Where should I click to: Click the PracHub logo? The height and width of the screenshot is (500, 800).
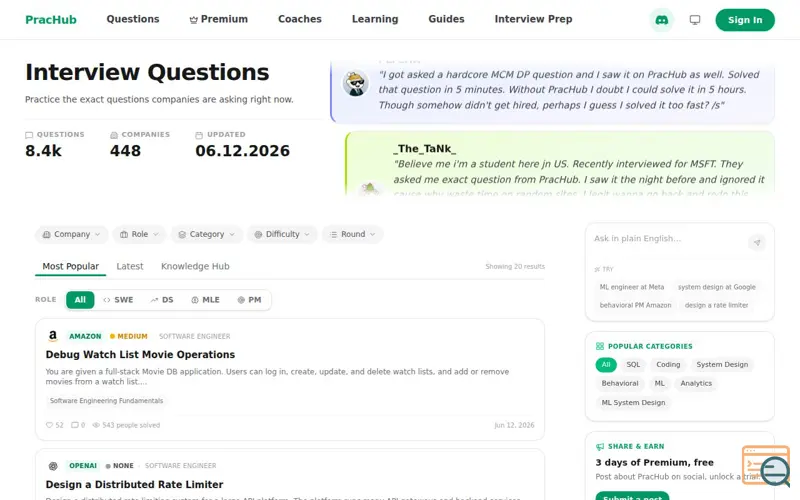(x=51, y=20)
